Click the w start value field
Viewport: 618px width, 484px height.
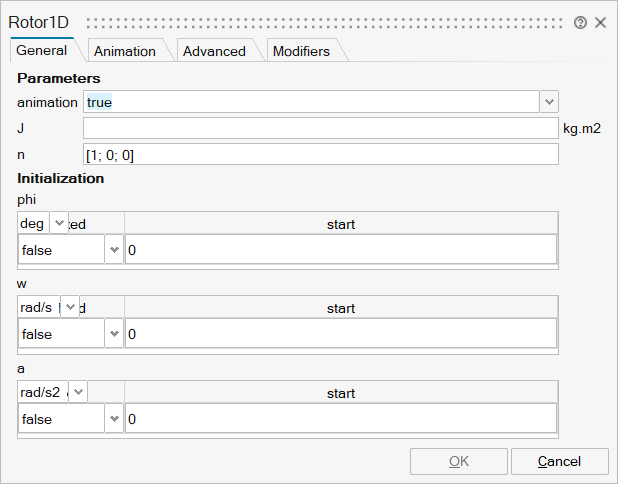click(x=340, y=334)
